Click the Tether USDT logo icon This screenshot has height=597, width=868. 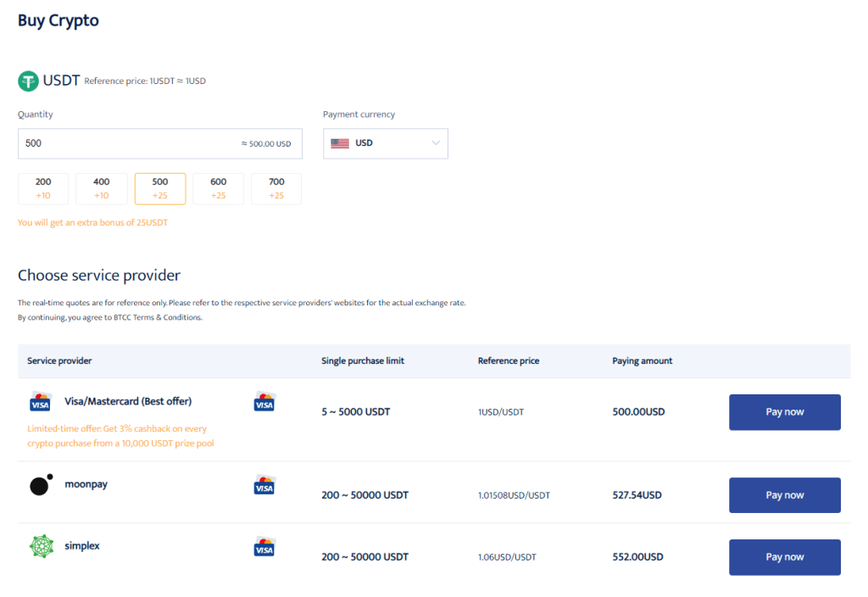point(29,80)
